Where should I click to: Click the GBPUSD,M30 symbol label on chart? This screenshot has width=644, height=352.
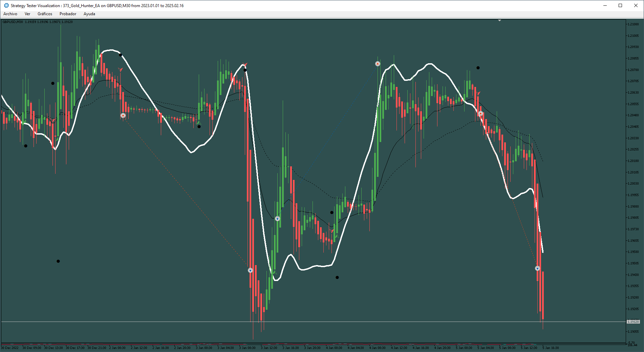(13, 22)
